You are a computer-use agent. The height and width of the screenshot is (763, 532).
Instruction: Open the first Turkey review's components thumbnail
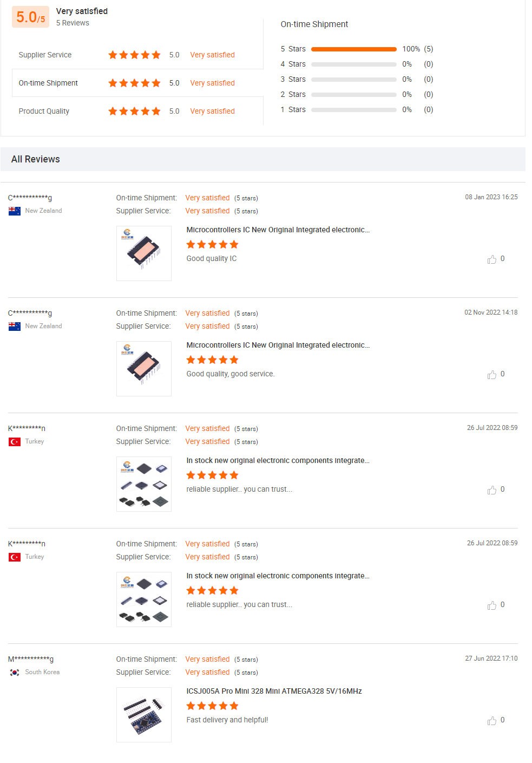pos(144,484)
